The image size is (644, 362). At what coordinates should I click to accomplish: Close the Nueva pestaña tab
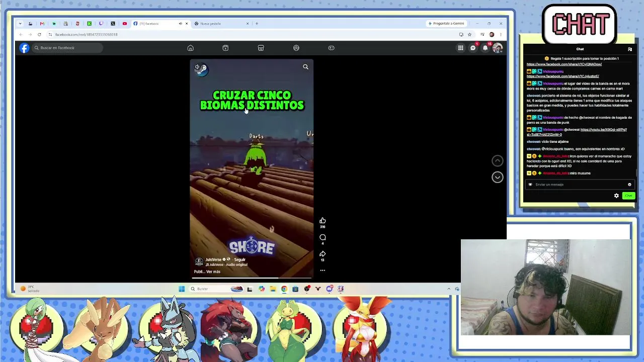247,24
